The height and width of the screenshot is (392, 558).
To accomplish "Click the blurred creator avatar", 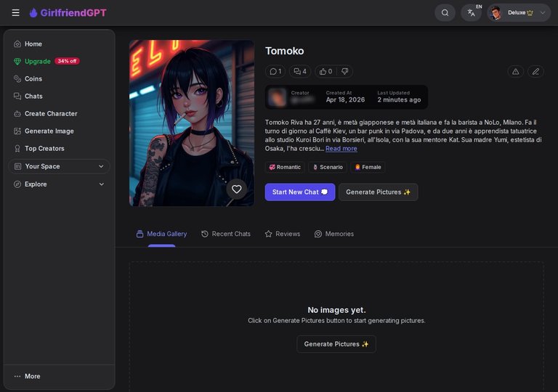I will pos(278,97).
